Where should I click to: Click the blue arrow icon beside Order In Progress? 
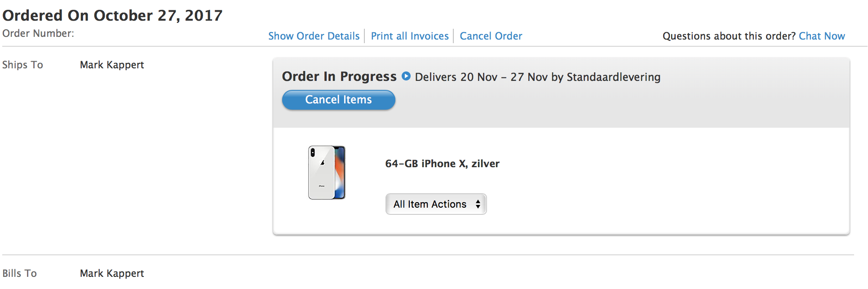406,76
